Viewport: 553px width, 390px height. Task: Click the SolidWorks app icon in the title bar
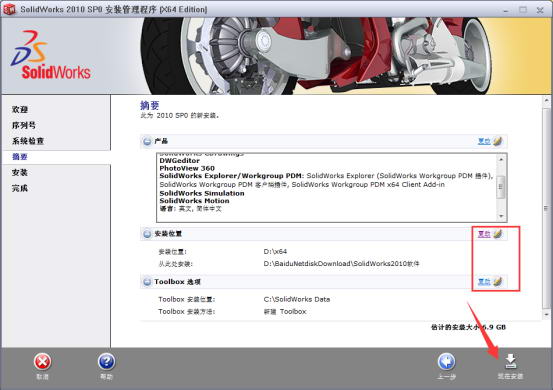click(10, 10)
